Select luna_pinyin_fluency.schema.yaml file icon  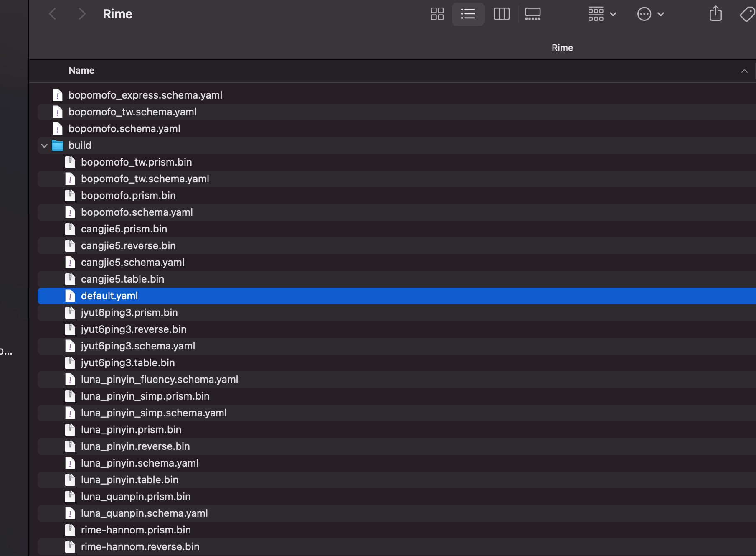(x=70, y=380)
